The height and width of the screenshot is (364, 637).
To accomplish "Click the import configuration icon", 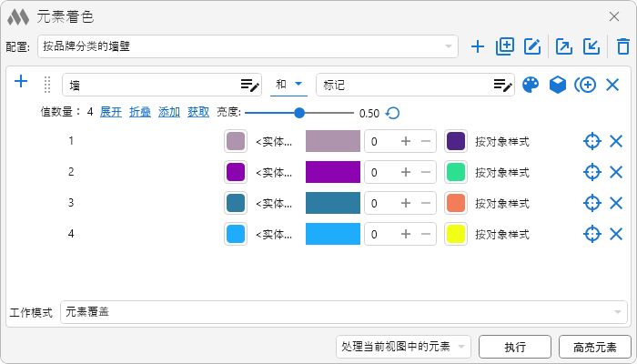I will click(591, 46).
